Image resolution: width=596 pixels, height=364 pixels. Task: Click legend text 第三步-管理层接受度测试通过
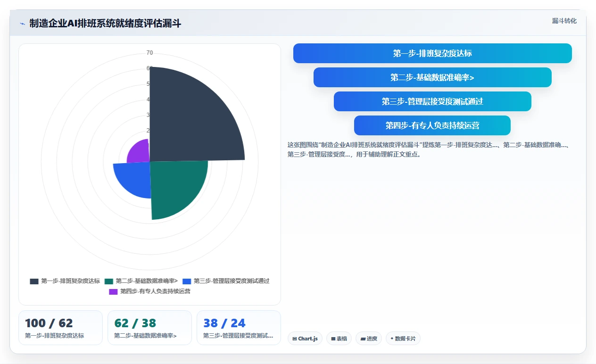click(232, 281)
